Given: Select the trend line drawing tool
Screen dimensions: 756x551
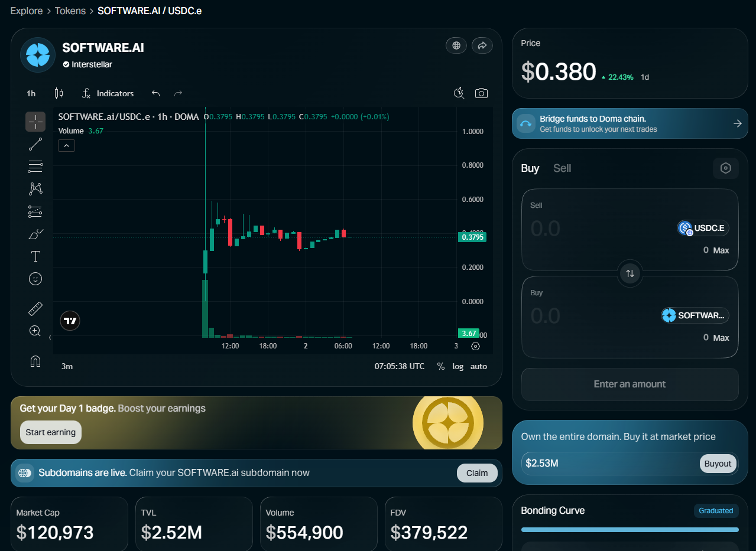Looking at the screenshot, I should (x=35, y=144).
